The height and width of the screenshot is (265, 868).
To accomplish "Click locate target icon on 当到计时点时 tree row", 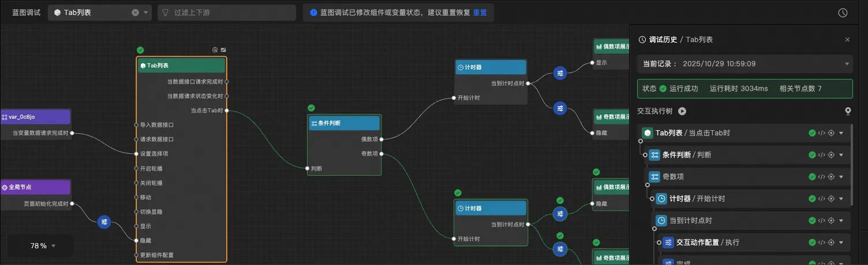I will [x=831, y=221].
